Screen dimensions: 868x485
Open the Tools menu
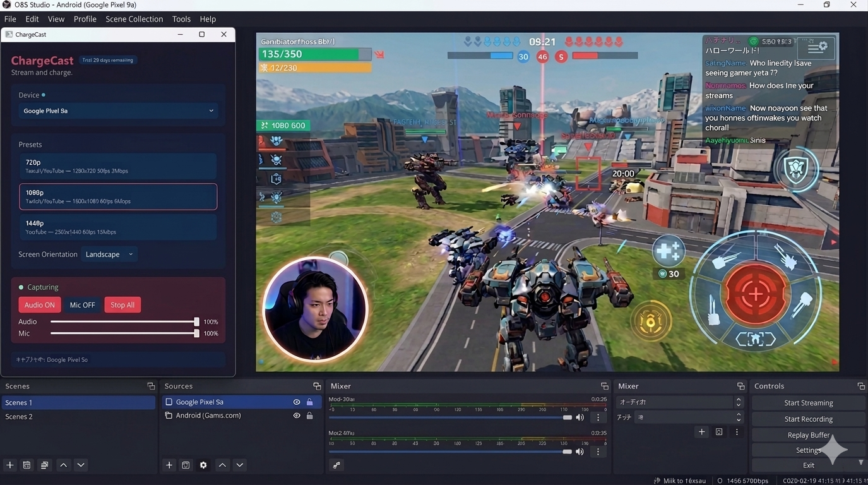(181, 18)
